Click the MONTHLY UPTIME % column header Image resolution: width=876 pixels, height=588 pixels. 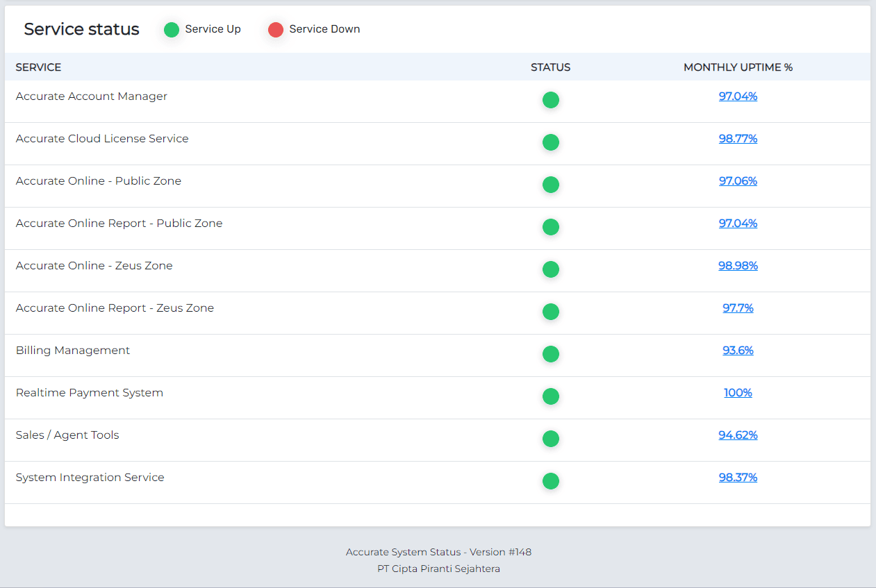(738, 67)
